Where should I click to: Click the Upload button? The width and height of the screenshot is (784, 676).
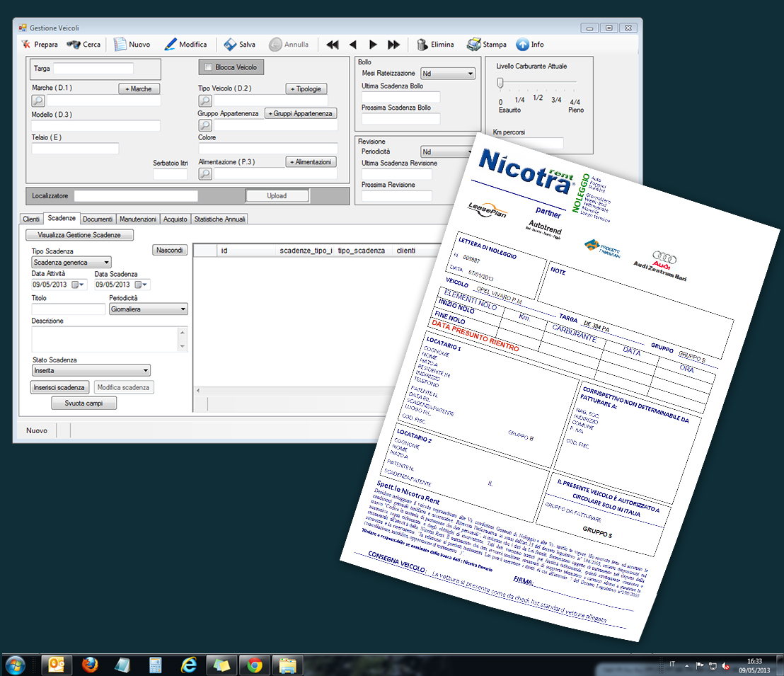[277, 195]
